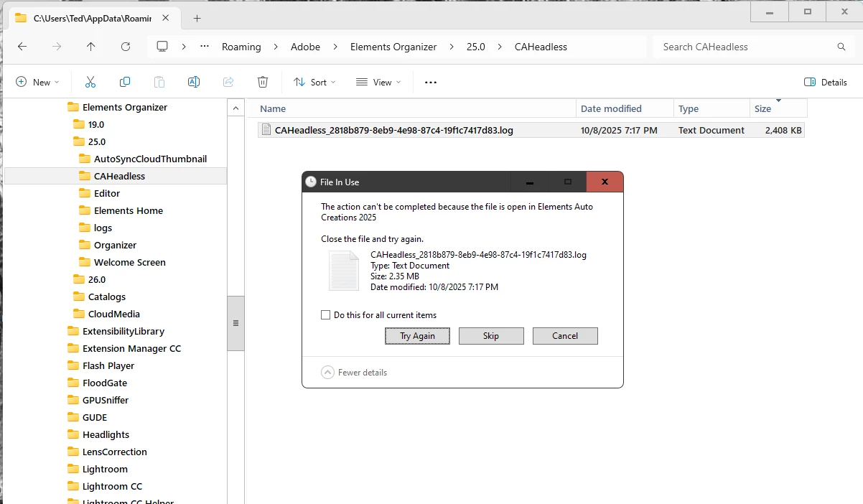Image resolution: width=863 pixels, height=504 pixels.
Task: Click the text document icon in dialog
Action: click(x=344, y=271)
